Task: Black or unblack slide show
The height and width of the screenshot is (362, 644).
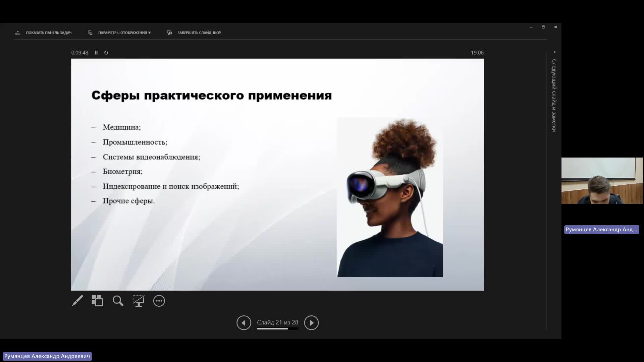Action: click(138, 301)
